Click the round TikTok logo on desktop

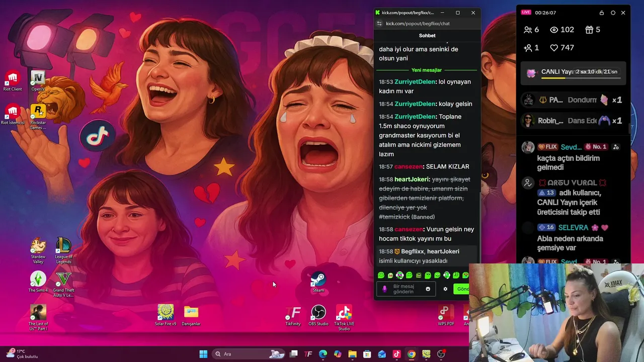pyautogui.click(x=98, y=136)
